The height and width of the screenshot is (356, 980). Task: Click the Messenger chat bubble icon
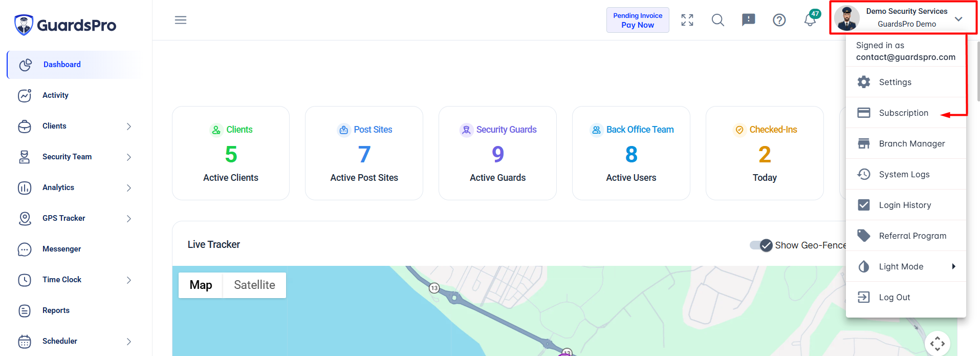[x=25, y=249]
